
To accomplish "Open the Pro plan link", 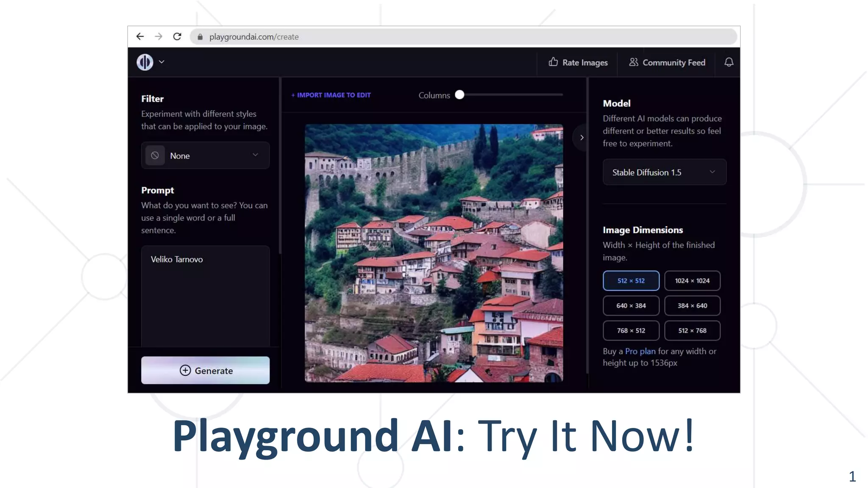I will pyautogui.click(x=640, y=351).
